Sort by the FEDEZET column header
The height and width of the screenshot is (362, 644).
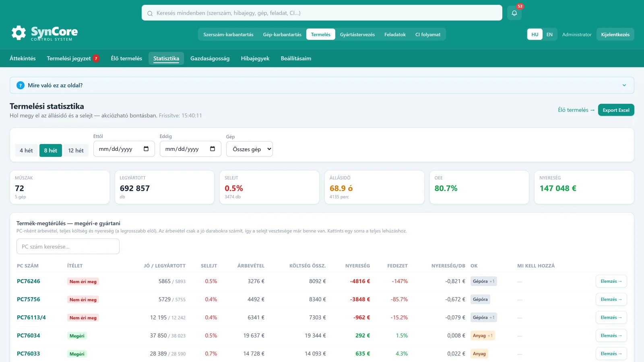pyautogui.click(x=397, y=266)
